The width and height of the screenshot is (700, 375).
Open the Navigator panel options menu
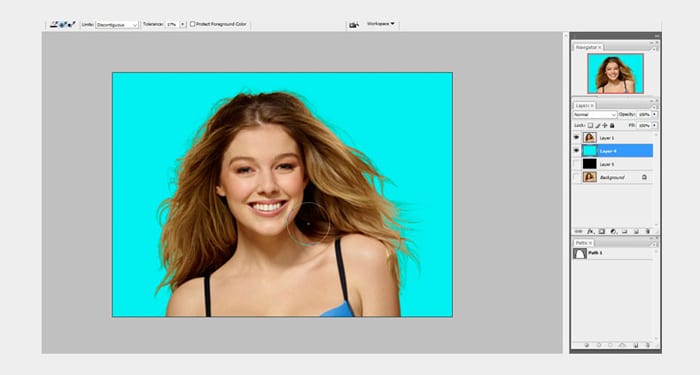(x=654, y=49)
